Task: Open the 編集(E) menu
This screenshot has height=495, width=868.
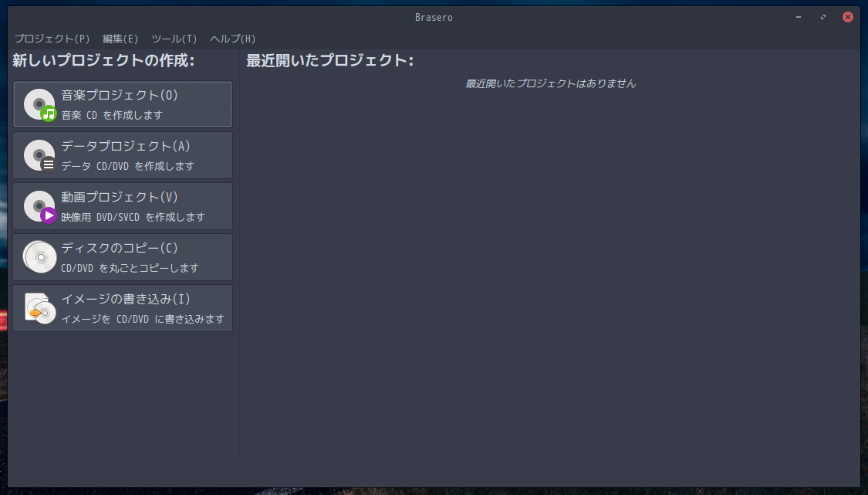Action: (120, 39)
